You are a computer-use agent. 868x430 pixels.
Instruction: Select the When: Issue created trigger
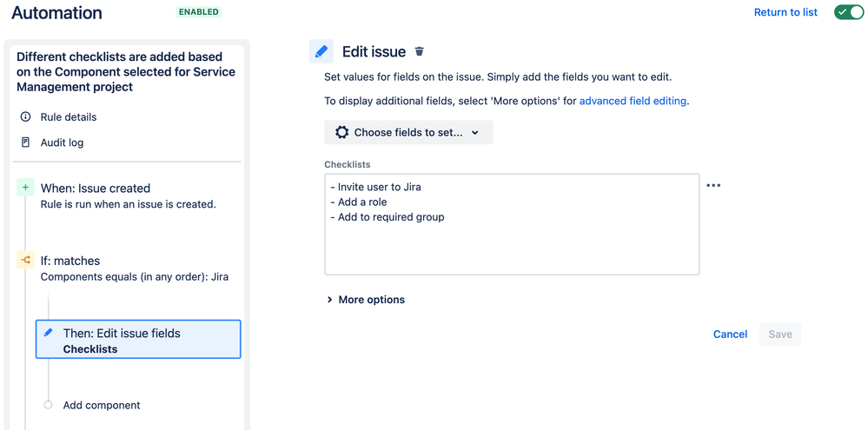96,189
